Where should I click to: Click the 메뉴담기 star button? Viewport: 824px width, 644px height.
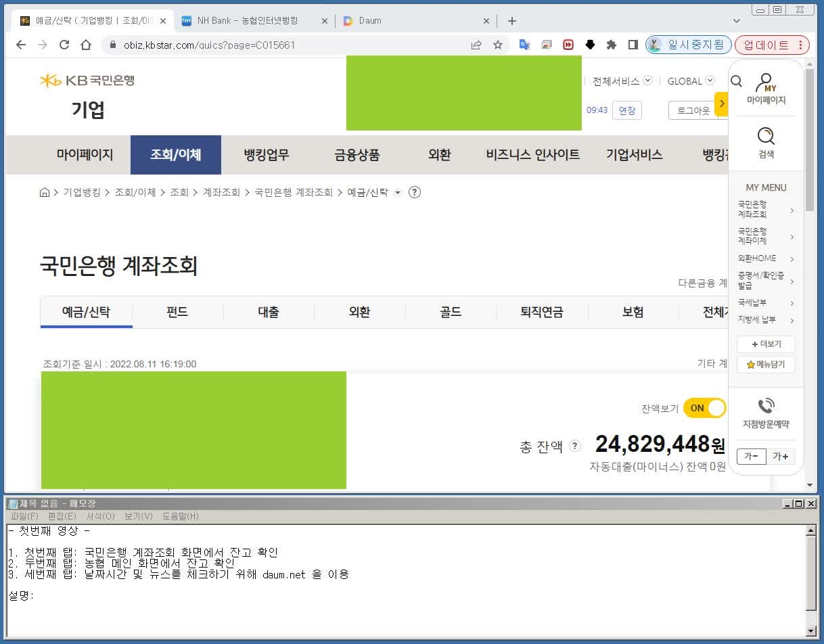(766, 365)
